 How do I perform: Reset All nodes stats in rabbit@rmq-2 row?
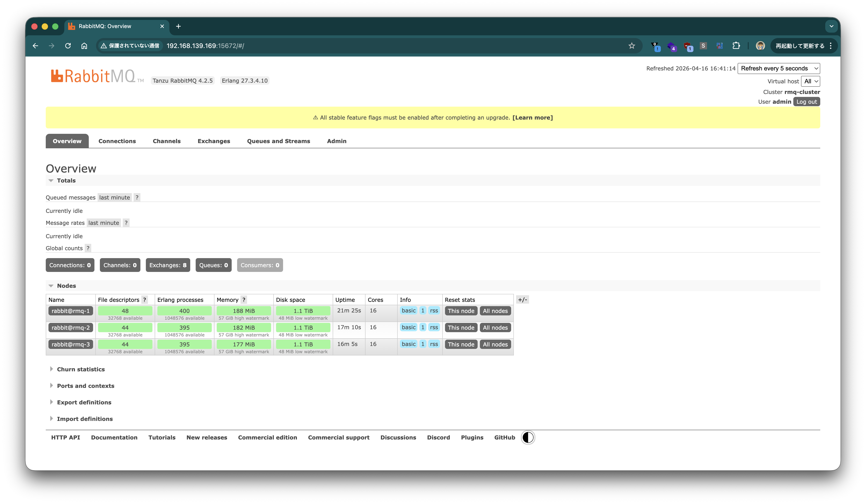(x=495, y=327)
